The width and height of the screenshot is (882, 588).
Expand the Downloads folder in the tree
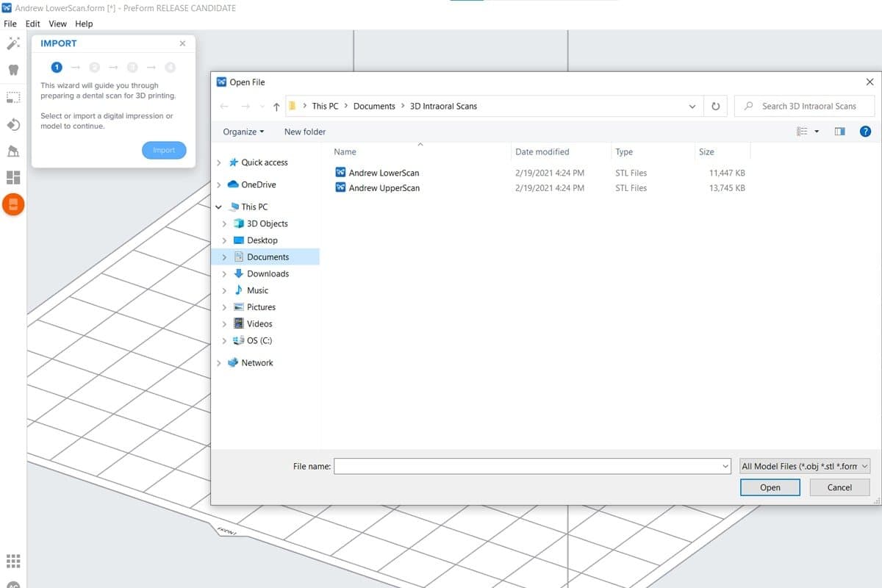[x=224, y=273]
